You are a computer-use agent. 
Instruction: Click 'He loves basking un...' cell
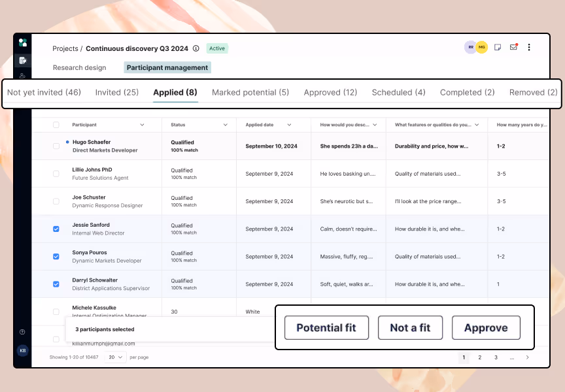click(348, 174)
